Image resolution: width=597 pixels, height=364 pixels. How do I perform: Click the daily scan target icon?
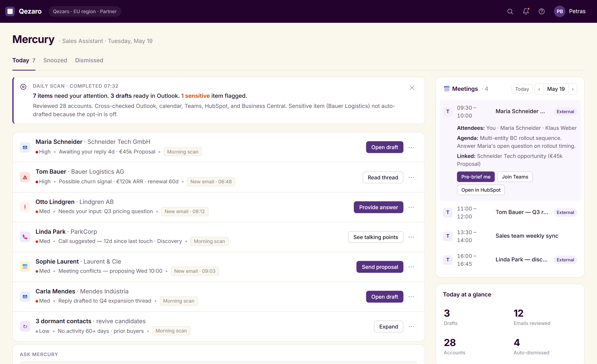pos(23,87)
